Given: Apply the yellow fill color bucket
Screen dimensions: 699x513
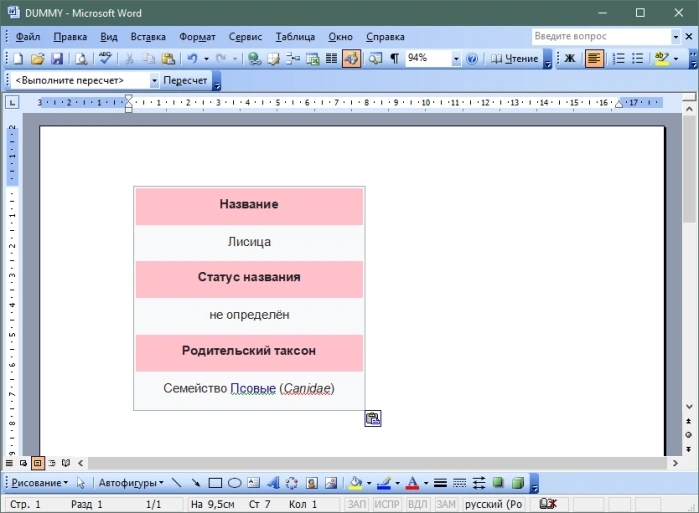Looking at the screenshot, I should [x=355, y=483].
